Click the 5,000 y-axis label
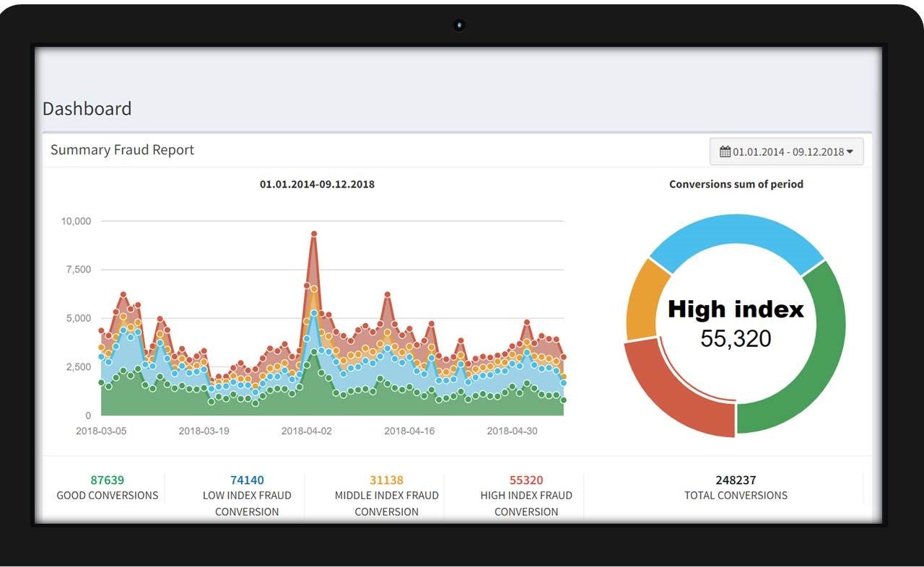The height and width of the screenshot is (567, 924). click(78, 318)
